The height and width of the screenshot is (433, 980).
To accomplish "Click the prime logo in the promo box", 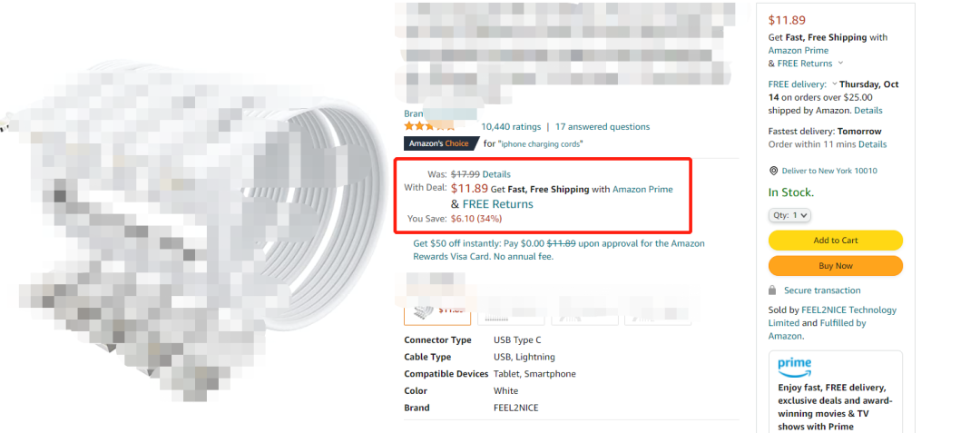I will coord(794,366).
